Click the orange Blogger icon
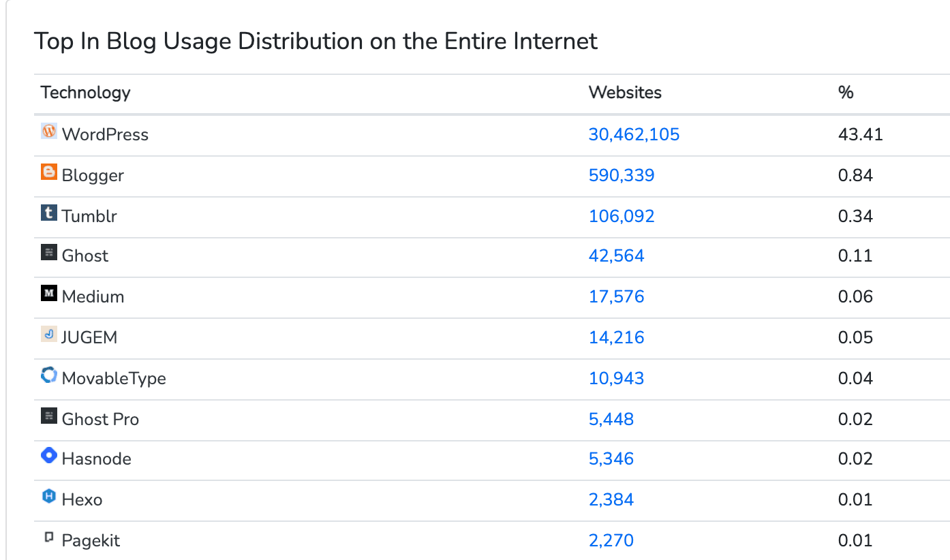 click(x=48, y=172)
